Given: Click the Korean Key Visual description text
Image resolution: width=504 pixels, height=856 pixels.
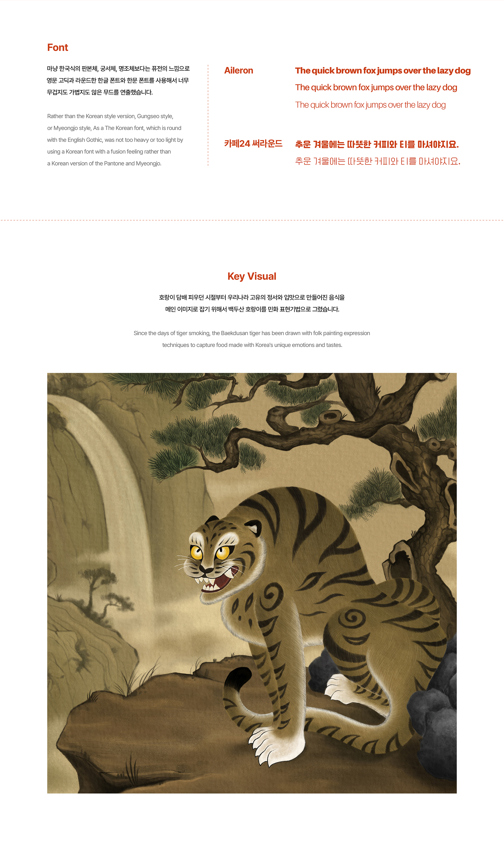Looking at the screenshot, I should point(252,303).
